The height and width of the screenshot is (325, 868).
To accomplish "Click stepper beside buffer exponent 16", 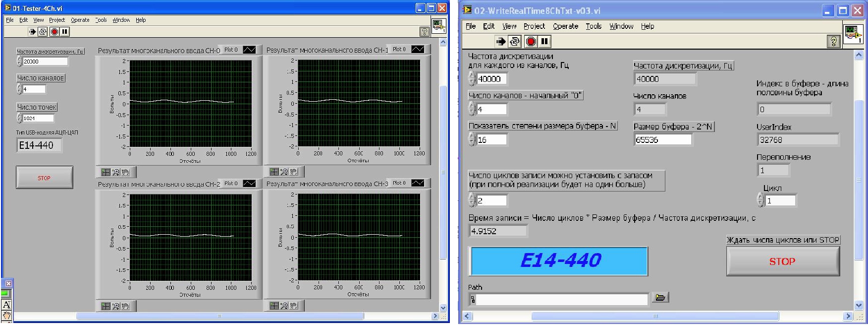I will click(x=472, y=139).
